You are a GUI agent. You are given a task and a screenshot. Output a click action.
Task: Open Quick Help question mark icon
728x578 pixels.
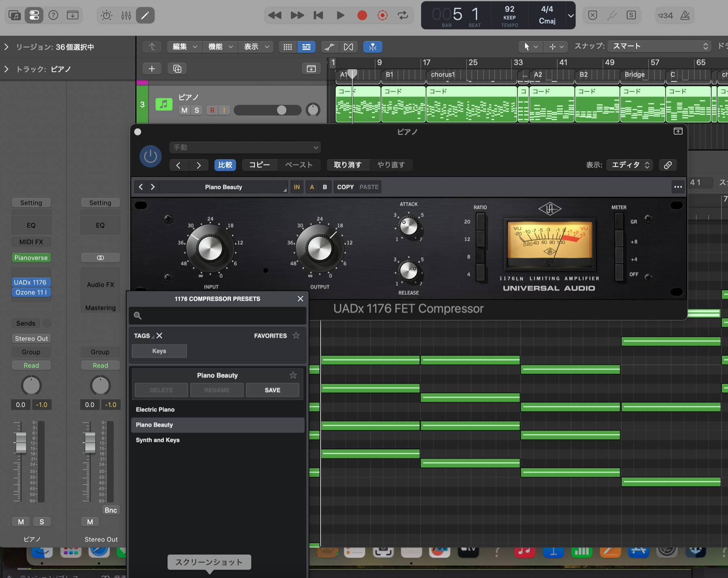click(53, 15)
